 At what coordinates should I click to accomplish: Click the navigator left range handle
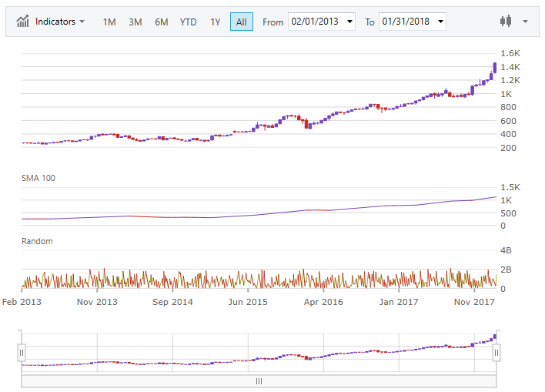coord(22,353)
